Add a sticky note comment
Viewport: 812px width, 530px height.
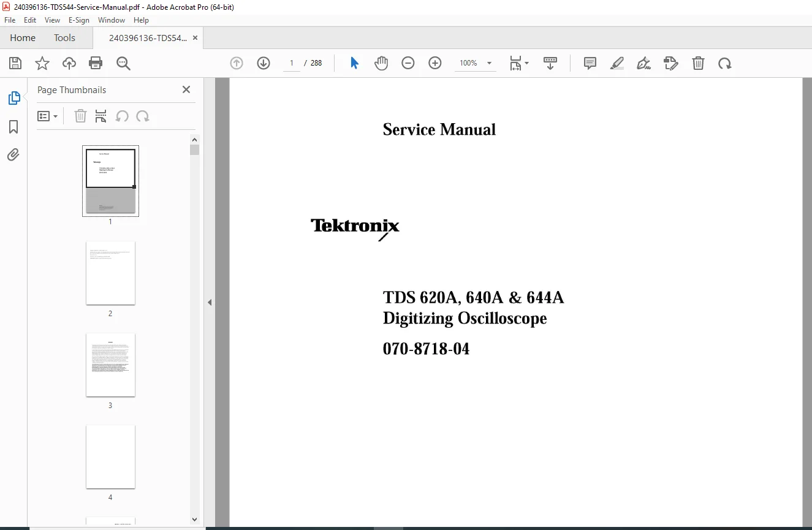[x=590, y=63]
